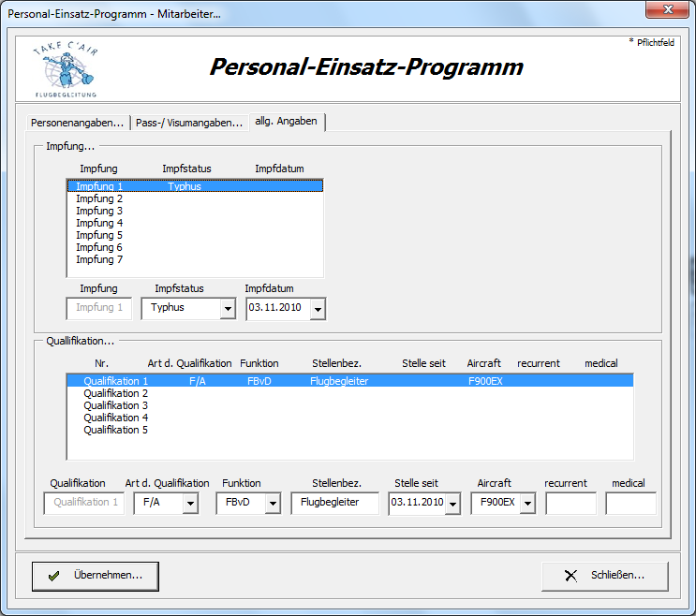This screenshot has height=616, width=696.
Task: Open the Impfdatum date dropdown
Action: (318, 308)
